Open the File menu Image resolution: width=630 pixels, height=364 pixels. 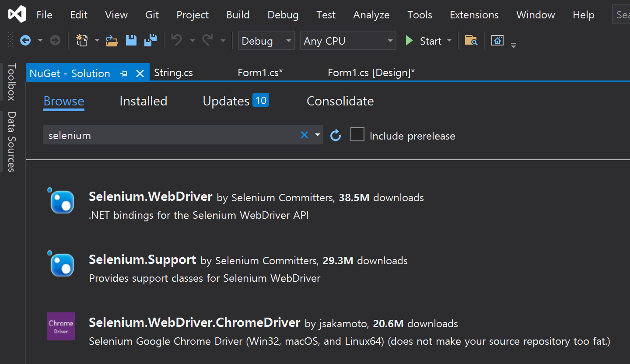click(x=44, y=15)
